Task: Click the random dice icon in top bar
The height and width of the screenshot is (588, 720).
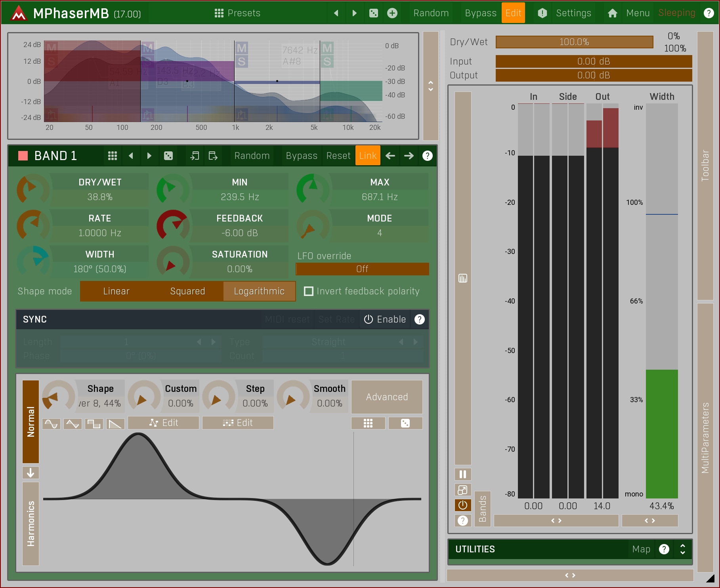Action: tap(373, 13)
